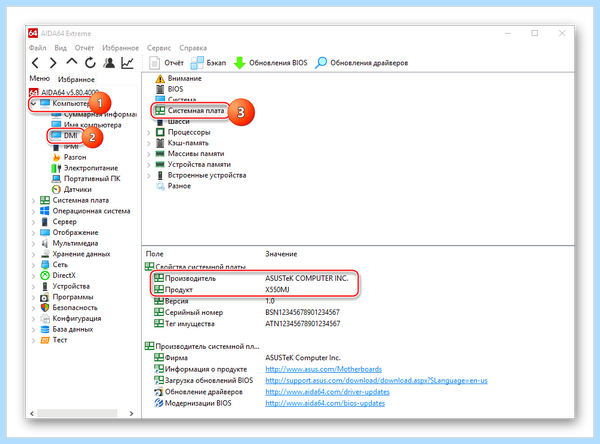
Task: Open the aida64.com/driver-updates link
Action: [x=327, y=392]
